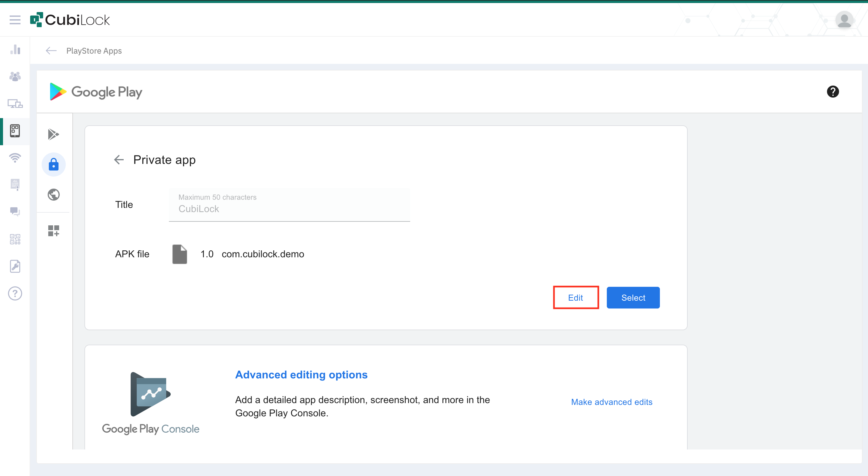
Task: Open the QR code sidebar icon
Action: tap(15, 239)
